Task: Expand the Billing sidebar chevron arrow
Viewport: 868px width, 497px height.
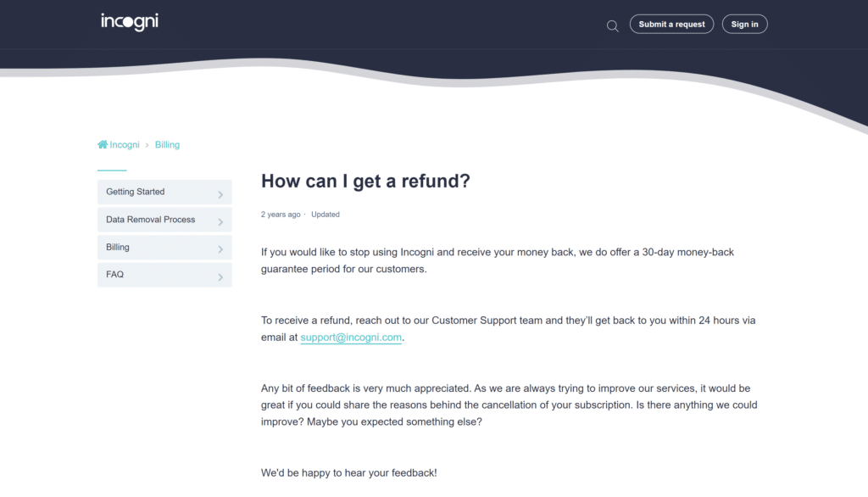Action: 220,250
